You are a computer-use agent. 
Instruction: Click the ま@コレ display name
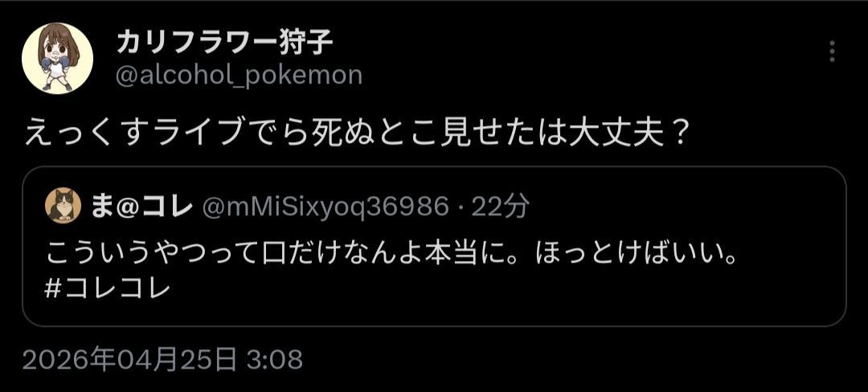[x=141, y=206]
